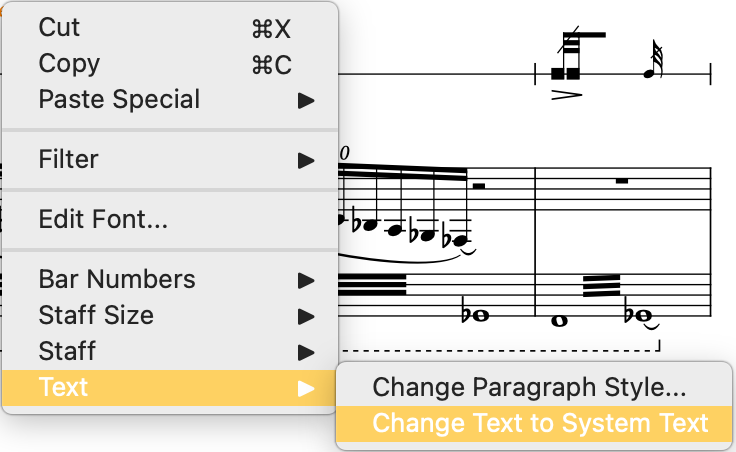736x452 pixels.
Task: Click the Staff Size menu label
Action: pos(96,316)
